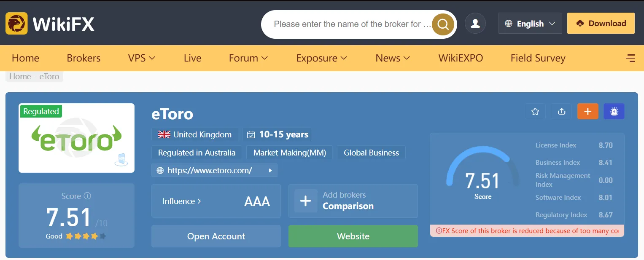Add eToro to favorites with star icon

(535, 111)
